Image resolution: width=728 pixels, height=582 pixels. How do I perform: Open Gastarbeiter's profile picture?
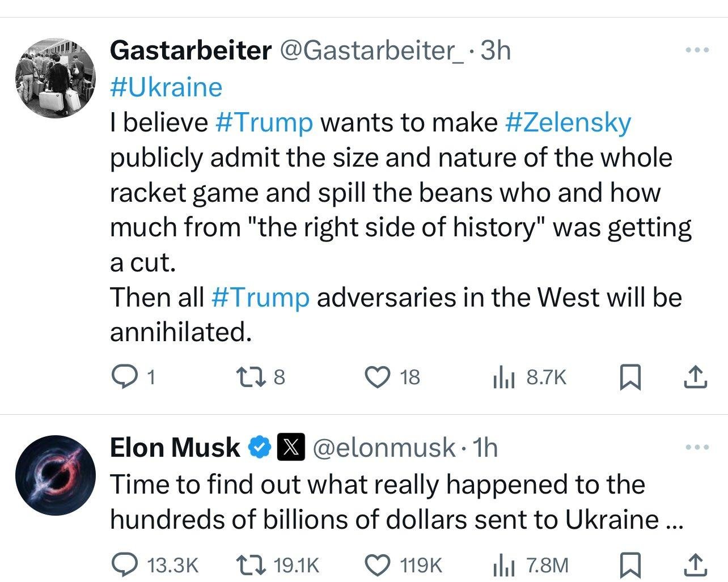tap(56, 78)
